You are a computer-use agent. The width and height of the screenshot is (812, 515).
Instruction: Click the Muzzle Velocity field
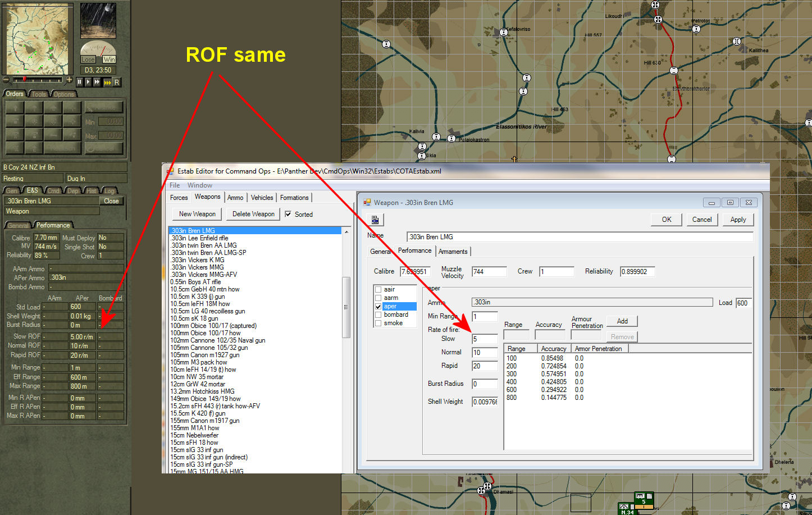click(x=489, y=272)
